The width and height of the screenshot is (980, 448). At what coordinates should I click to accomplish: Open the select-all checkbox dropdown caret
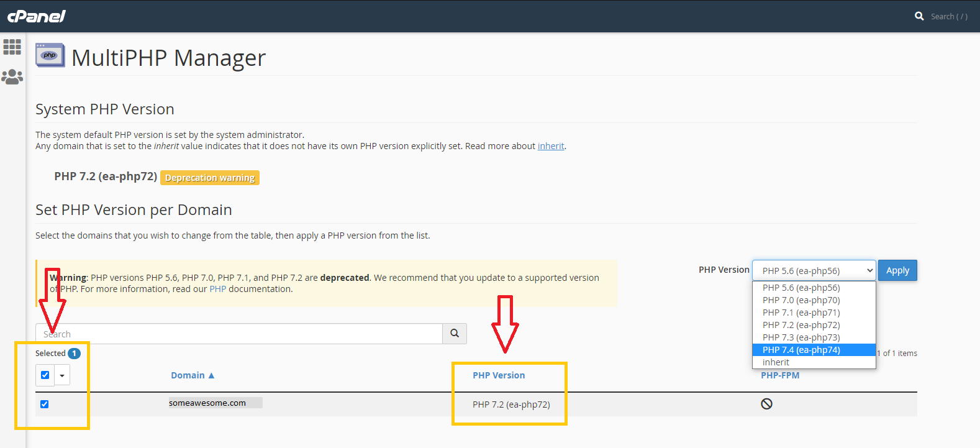click(62, 376)
